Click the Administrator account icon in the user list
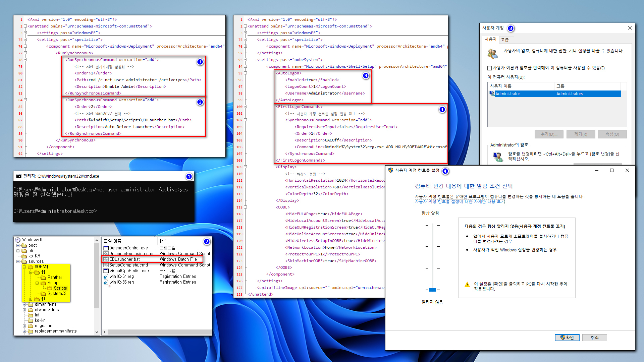This screenshot has height=362, width=644. coord(492,94)
